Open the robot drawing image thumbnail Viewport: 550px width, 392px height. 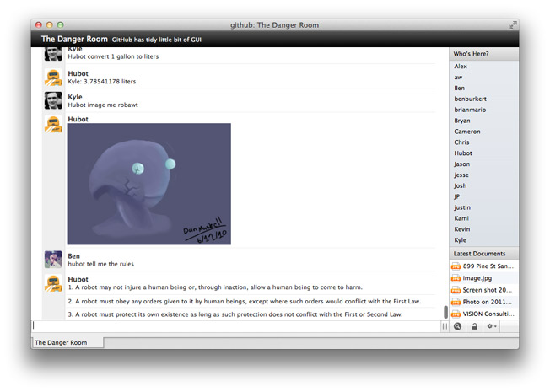pyautogui.click(x=149, y=184)
